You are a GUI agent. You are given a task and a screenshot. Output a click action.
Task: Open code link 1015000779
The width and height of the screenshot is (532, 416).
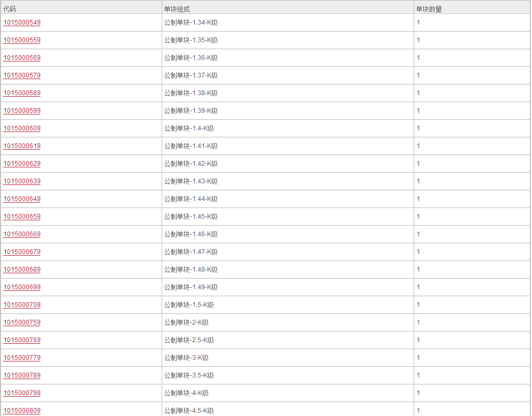pos(22,357)
